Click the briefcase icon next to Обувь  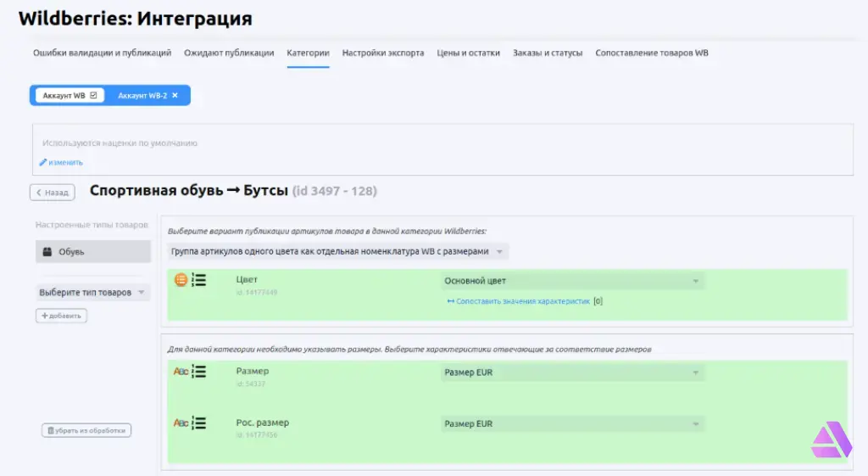click(x=47, y=252)
